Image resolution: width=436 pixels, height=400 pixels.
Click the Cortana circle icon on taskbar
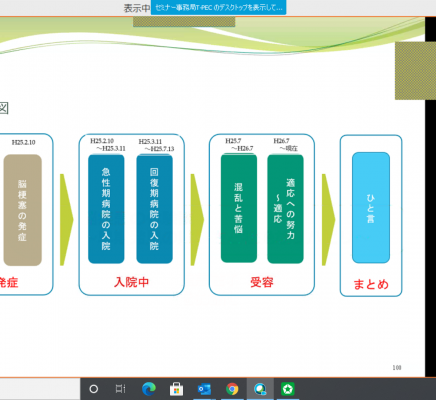[94, 389]
